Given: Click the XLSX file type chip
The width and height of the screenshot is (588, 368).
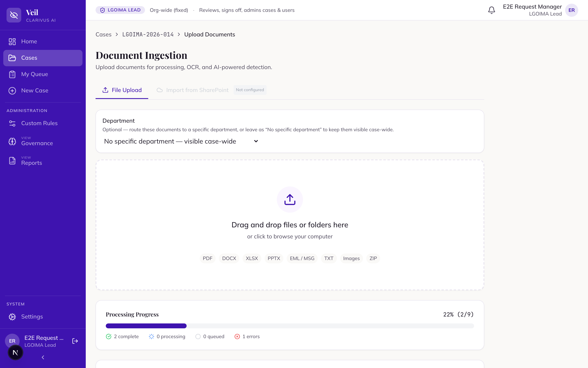Looking at the screenshot, I should click(252, 258).
